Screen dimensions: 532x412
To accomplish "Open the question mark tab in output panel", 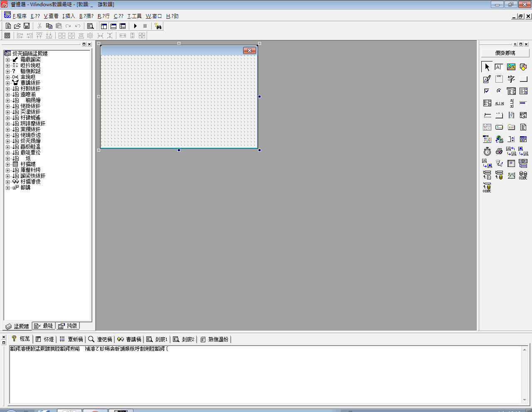I will [x=20, y=339].
